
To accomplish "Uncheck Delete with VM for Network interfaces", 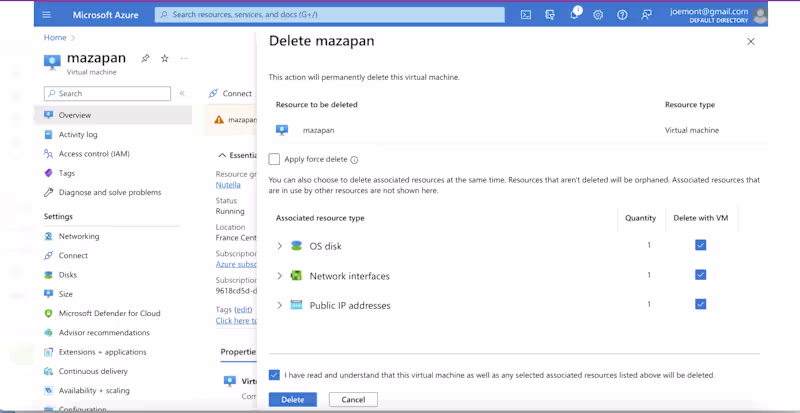I will click(x=701, y=275).
